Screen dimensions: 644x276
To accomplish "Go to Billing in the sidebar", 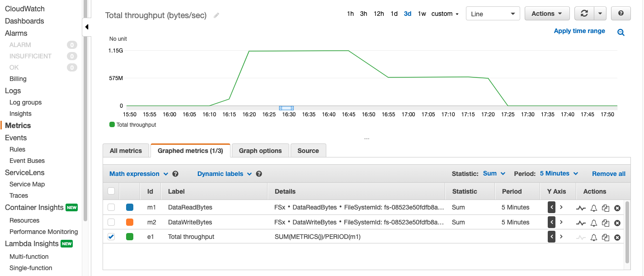I will pos(18,79).
